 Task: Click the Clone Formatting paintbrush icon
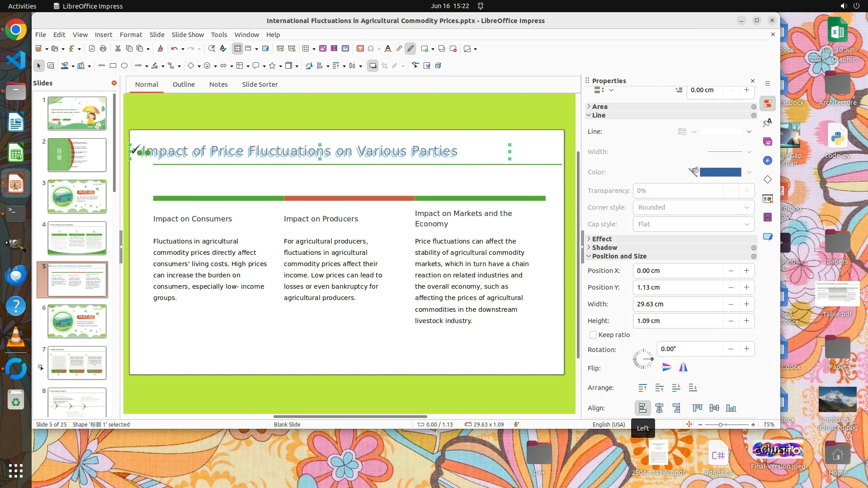click(x=160, y=49)
